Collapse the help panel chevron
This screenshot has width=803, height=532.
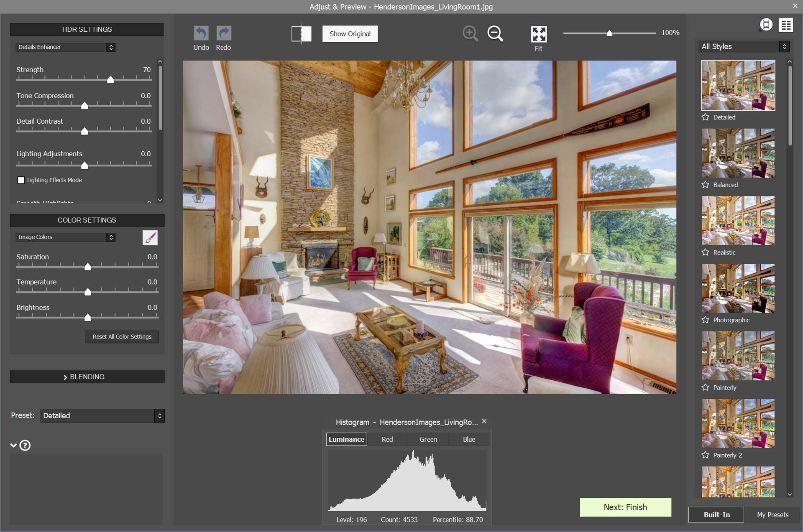[13, 445]
